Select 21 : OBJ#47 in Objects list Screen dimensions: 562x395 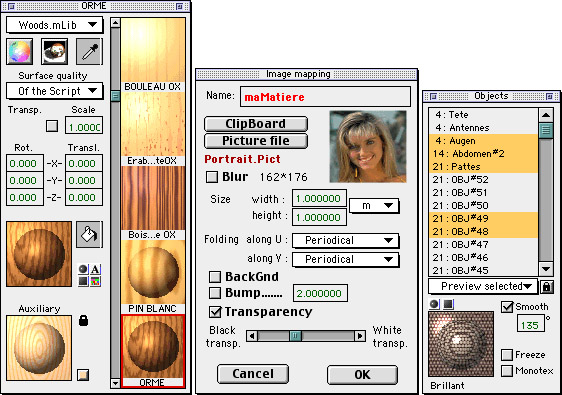pyautogui.click(x=483, y=244)
